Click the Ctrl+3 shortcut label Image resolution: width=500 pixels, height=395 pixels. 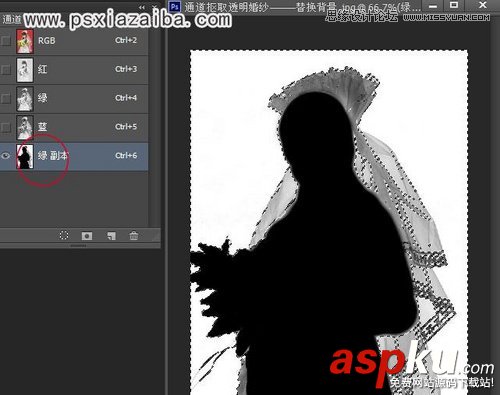click(x=126, y=69)
